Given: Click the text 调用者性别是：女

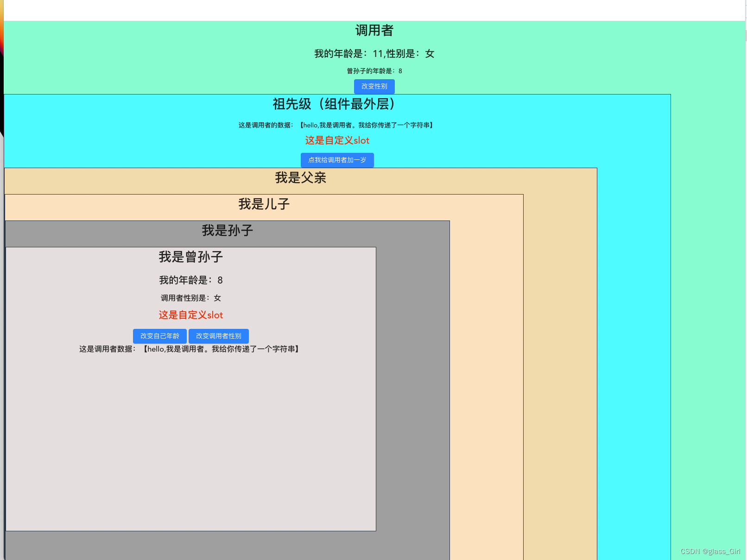Looking at the screenshot, I should [x=190, y=298].
